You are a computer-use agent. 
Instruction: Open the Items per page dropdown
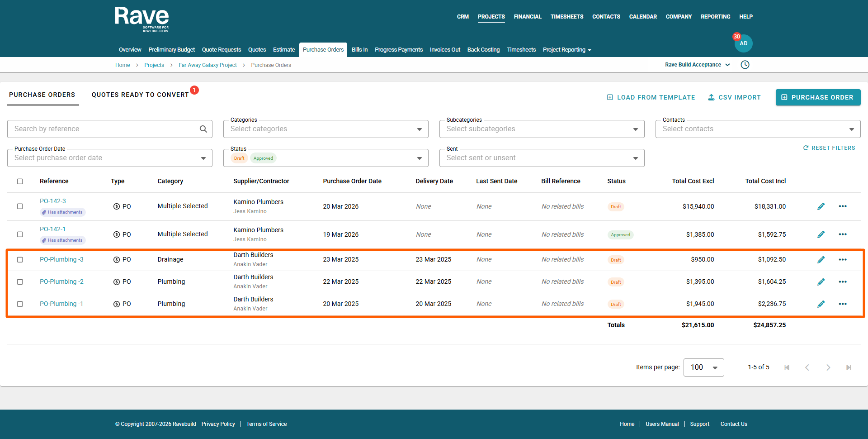tap(703, 367)
